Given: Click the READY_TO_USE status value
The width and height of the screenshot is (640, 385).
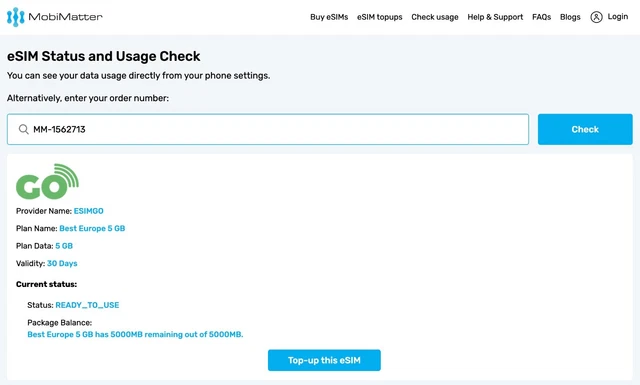Looking at the screenshot, I should coord(87,305).
